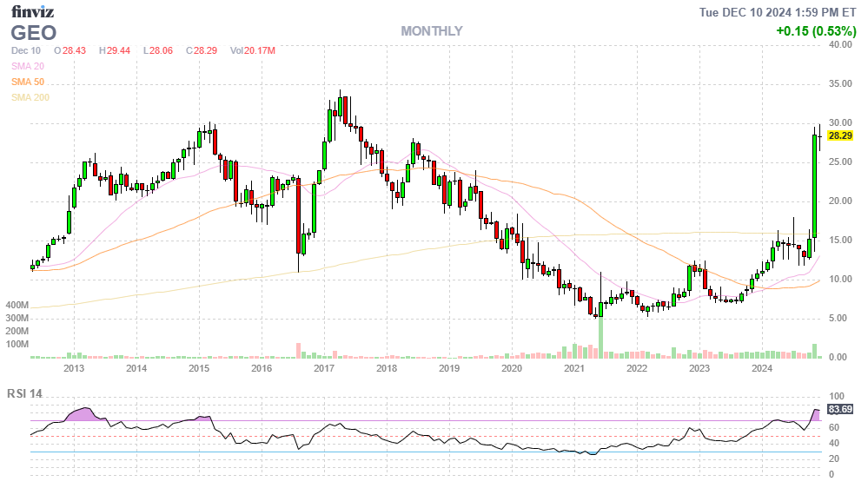This screenshot has height=488, width=868.
Task: Click the GEO ticker symbol
Action: coord(34,33)
